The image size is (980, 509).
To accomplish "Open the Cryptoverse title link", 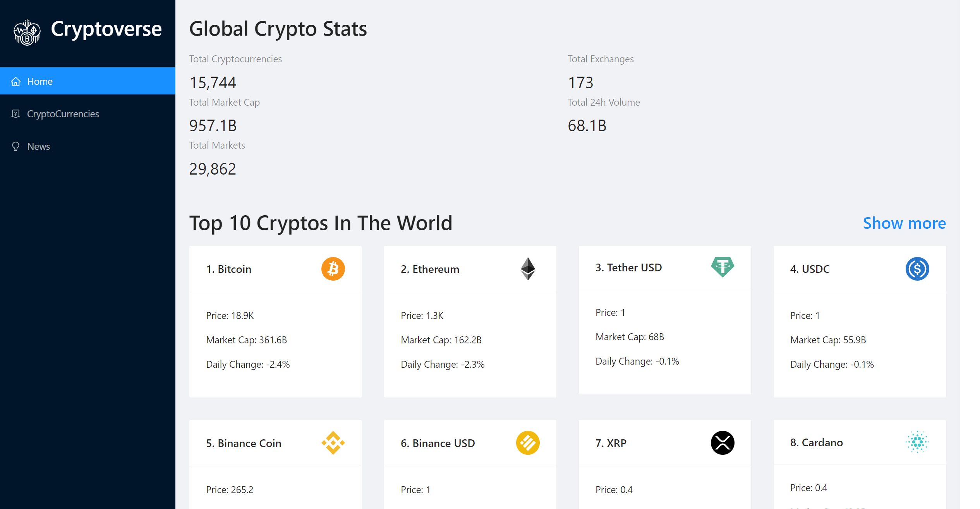I will [x=106, y=29].
